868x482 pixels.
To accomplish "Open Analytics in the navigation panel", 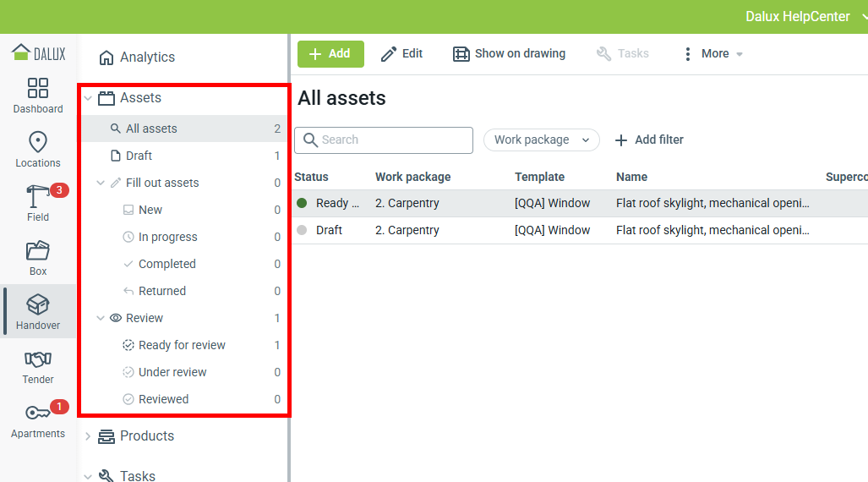I will point(147,57).
